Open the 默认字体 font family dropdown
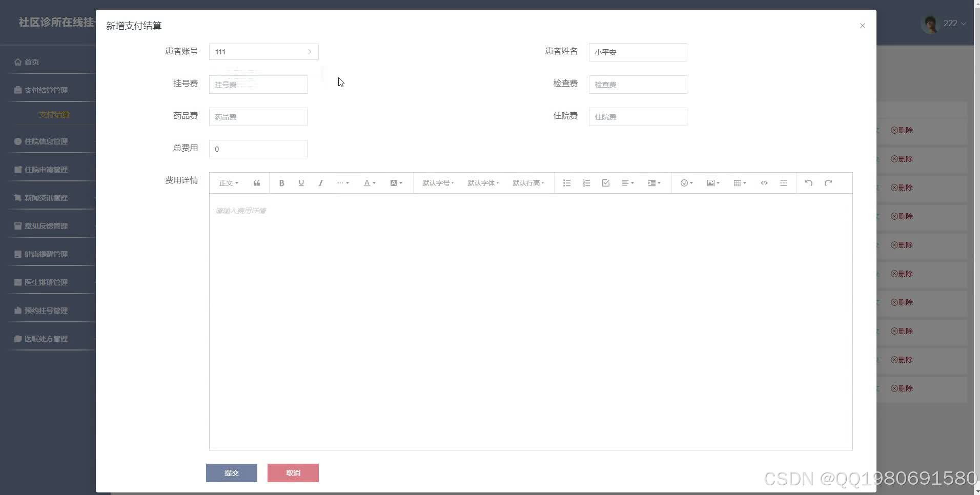This screenshot has width=980, height=495. 483,183
